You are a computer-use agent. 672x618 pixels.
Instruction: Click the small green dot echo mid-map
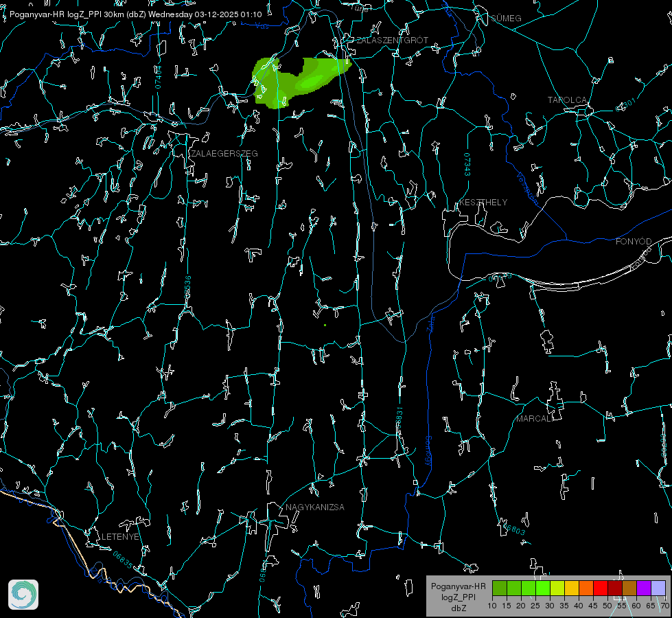[x=325, y=325]
